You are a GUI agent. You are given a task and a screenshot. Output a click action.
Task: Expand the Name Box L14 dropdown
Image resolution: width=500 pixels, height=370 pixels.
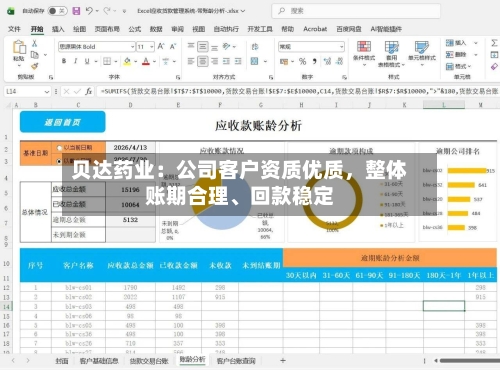pos(47,91)
